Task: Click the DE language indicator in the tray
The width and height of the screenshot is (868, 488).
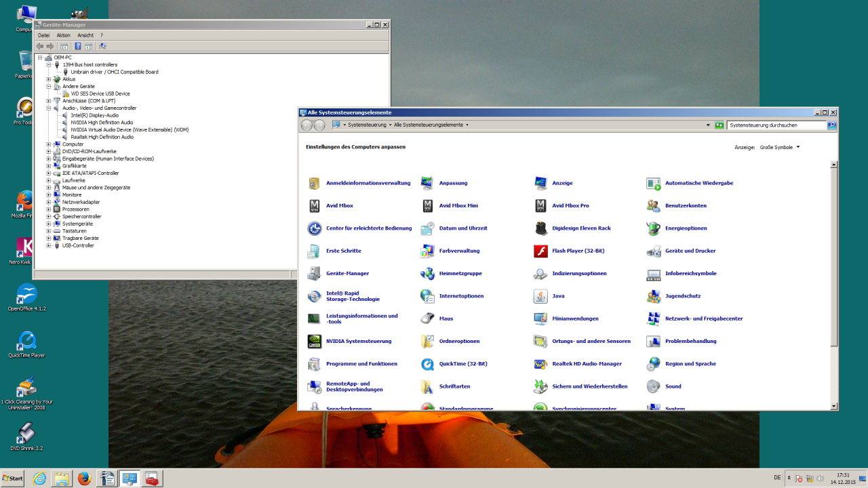Action: [x=777, y=478]
